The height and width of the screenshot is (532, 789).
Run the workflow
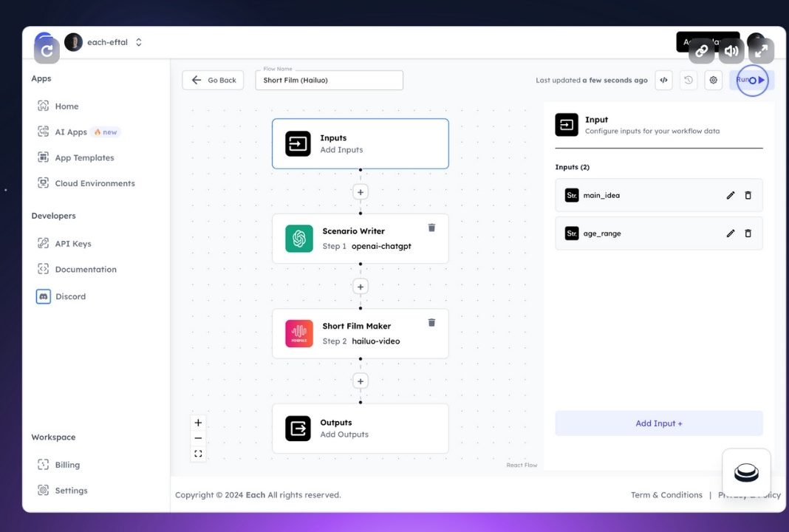(x=752, y=80)
